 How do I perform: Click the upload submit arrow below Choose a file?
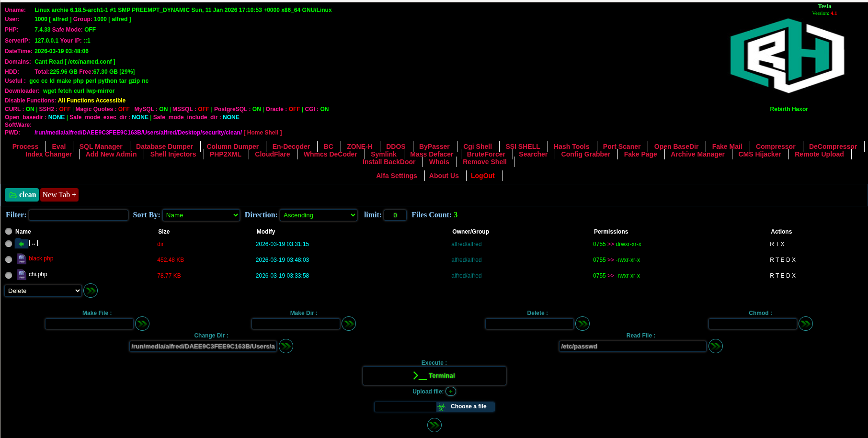[434, 425]
